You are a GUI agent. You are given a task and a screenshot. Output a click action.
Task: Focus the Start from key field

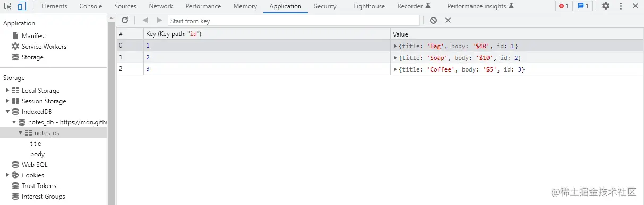point(294,21)
